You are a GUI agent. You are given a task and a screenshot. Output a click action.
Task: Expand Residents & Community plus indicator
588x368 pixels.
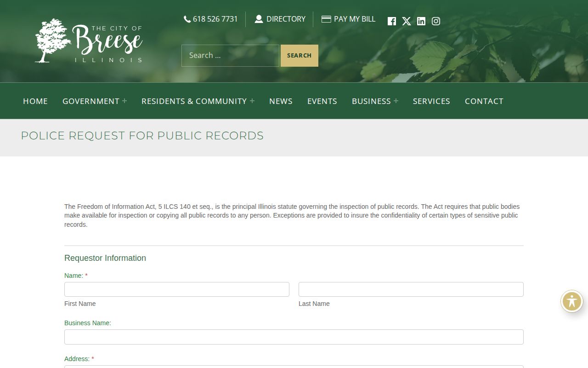pyautogui.click(x=252, y=101)
